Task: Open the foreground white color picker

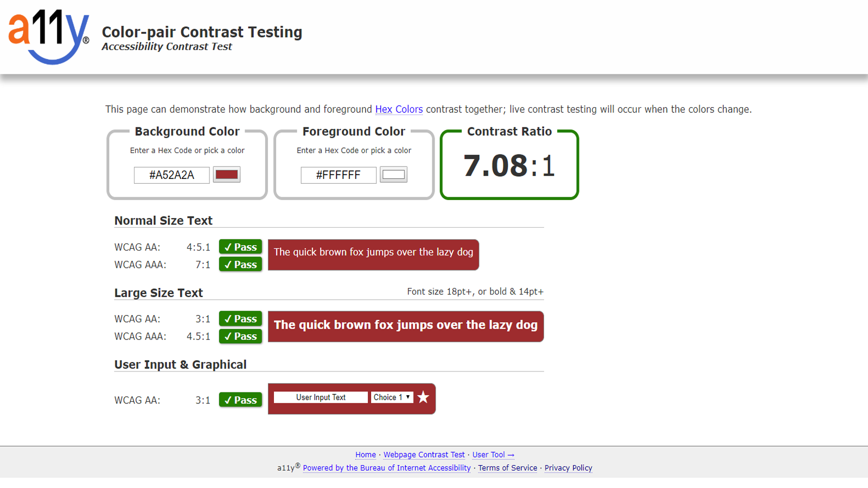Action: pos(393,175)
